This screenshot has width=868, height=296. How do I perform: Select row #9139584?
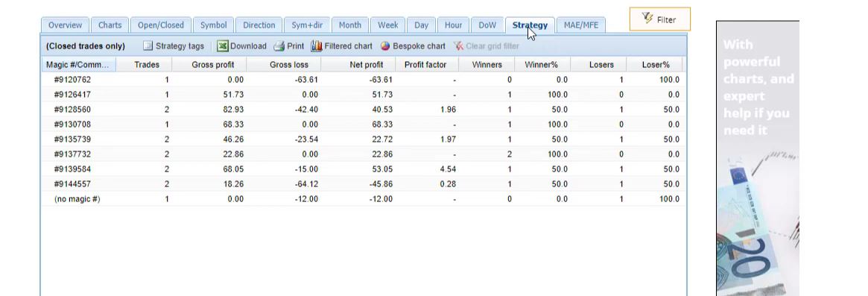(x=364, y=169)
